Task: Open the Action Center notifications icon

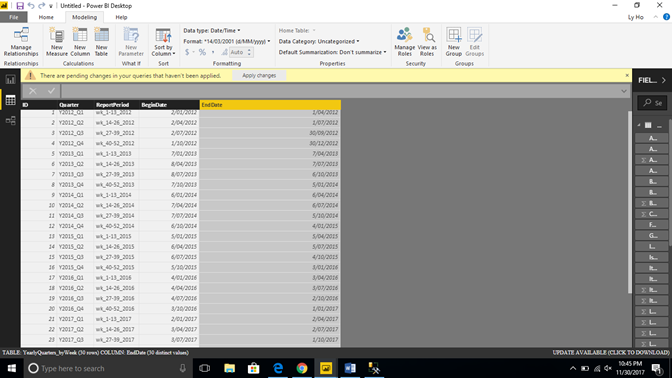Action: tap(657, 368)
